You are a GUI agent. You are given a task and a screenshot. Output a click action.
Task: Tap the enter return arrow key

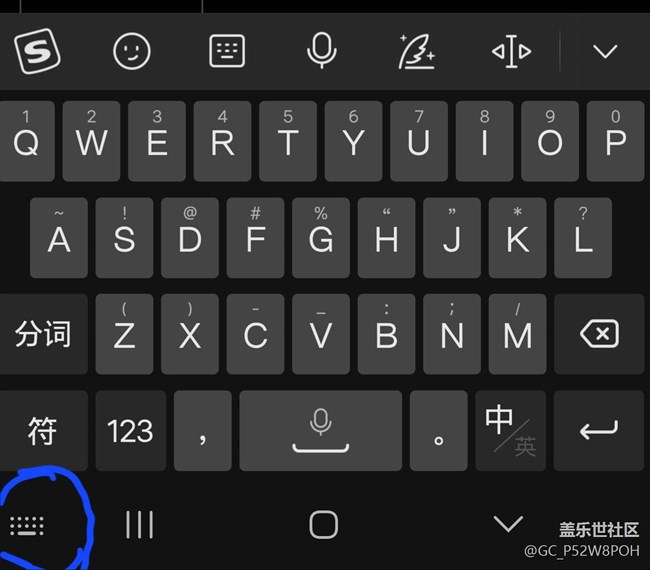click(x=599, y=430)
